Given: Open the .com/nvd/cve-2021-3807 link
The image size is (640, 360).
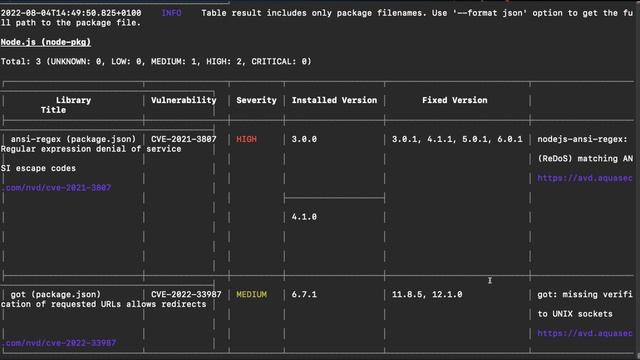Looking at the screenshot, I should [56, 188].
